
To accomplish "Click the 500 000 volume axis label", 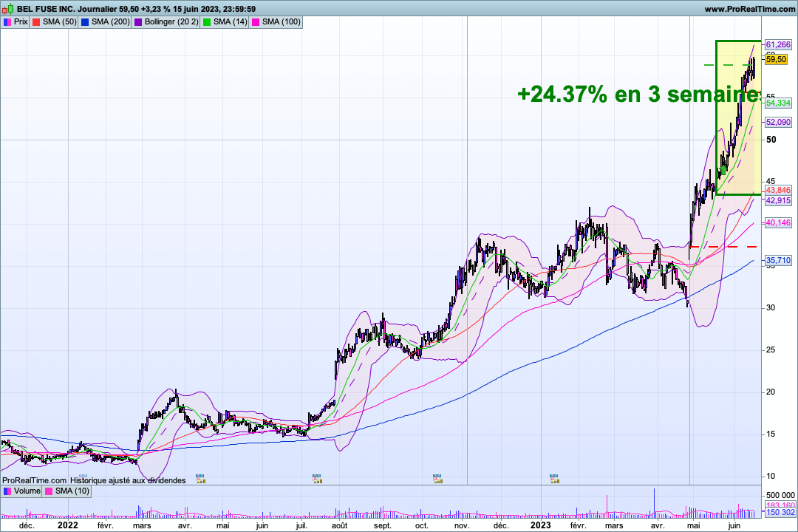I will pos(780,495).
